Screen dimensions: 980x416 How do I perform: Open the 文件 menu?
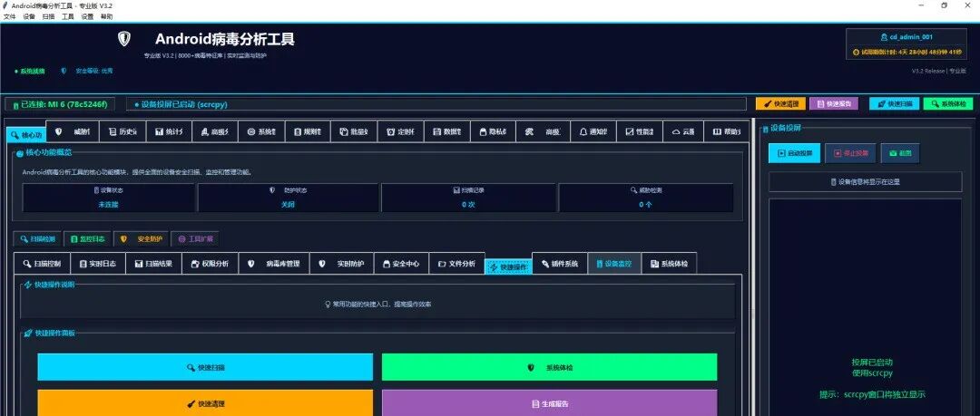point(9,17)
